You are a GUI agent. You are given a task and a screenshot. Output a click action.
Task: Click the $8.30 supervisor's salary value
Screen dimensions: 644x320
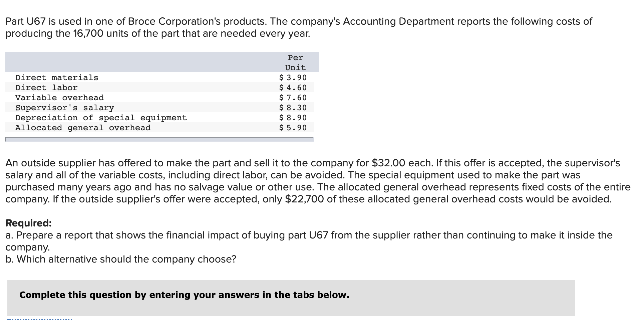coord(293,108)
